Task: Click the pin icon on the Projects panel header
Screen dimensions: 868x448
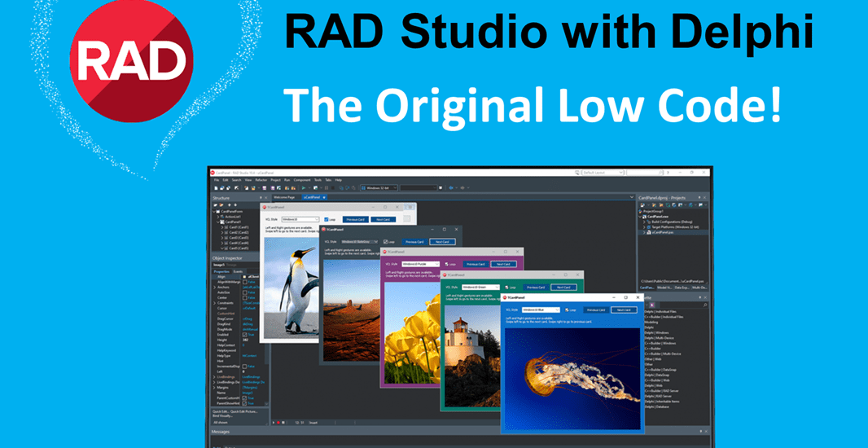Action: tap(699, 198)
